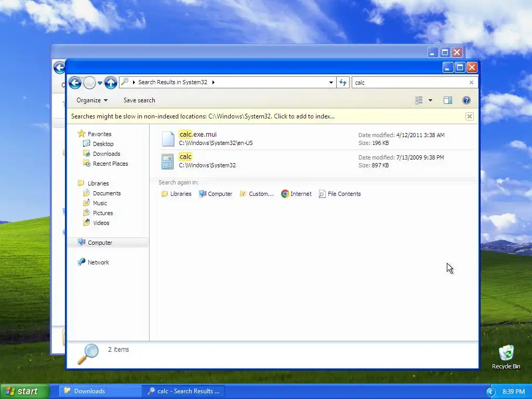The image size is (532, 399).
Task: Maximize the background Explorer window
Action: click(x=445, y=52)
